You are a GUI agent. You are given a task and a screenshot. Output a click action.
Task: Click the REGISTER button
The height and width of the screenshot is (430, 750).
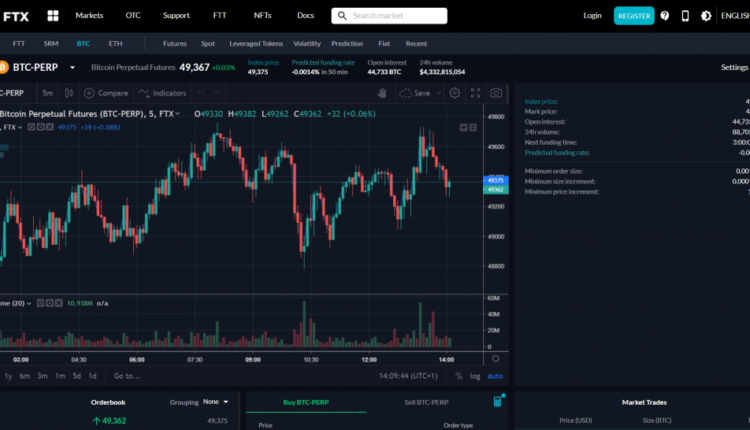[x=634, y=16]
